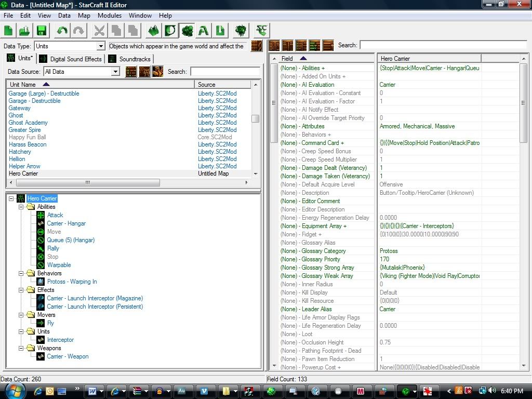Click the Fly mover arrow icon

click(x=41, y=323)
